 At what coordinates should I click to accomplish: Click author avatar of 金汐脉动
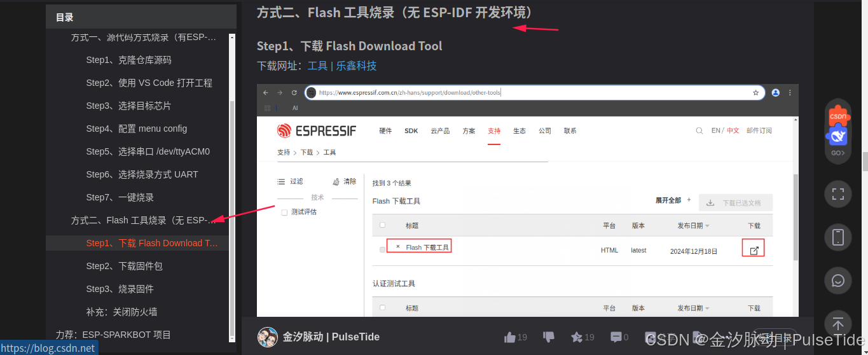pos(268,337)
